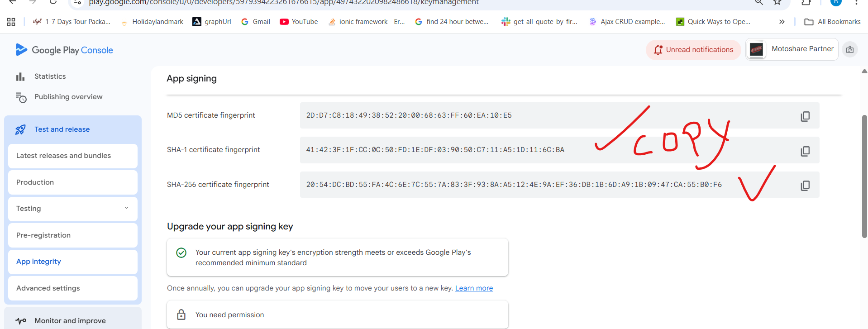Open Latest releases and bundles
868x329 pixels.
(73, 156)
